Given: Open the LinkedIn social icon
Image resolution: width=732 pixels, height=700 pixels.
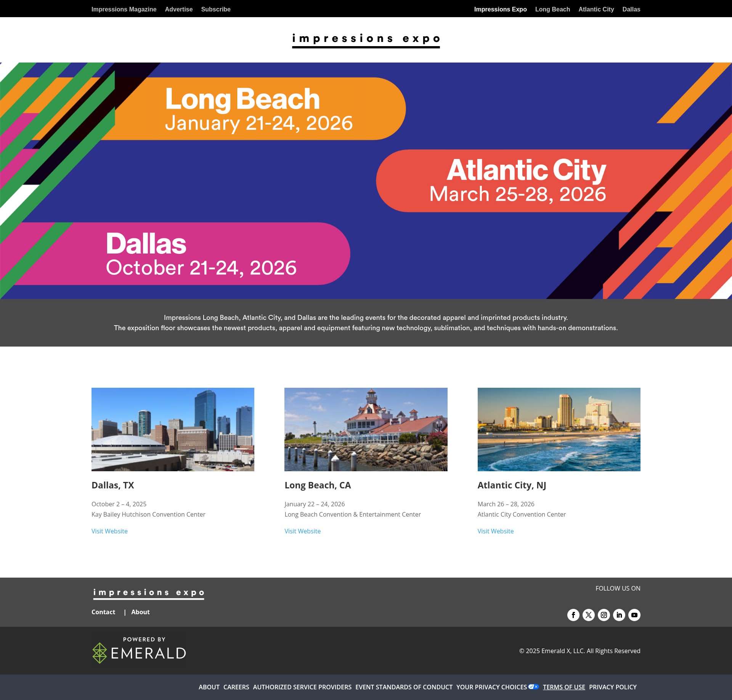Looking at the screenshot, I should tap(619, 615).
